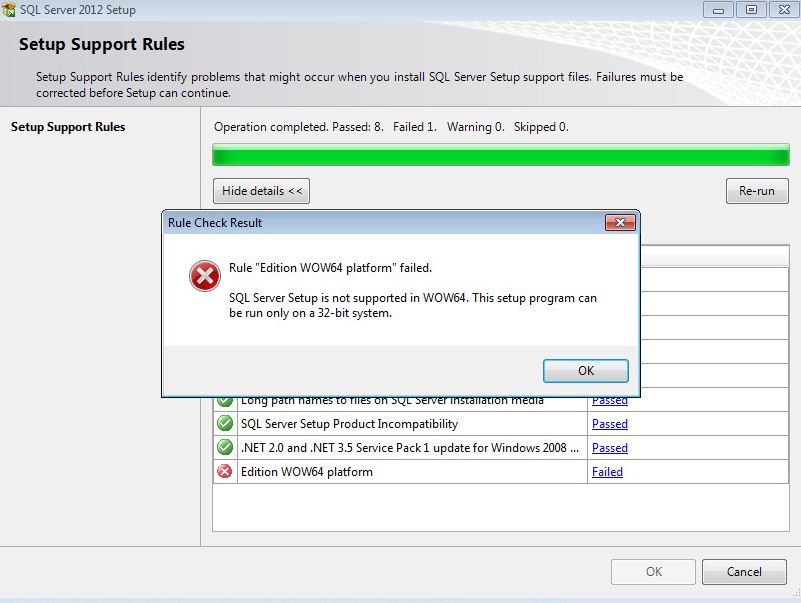
Task: Close the Rule Check Result dialog with X
Action: [620, 222]
